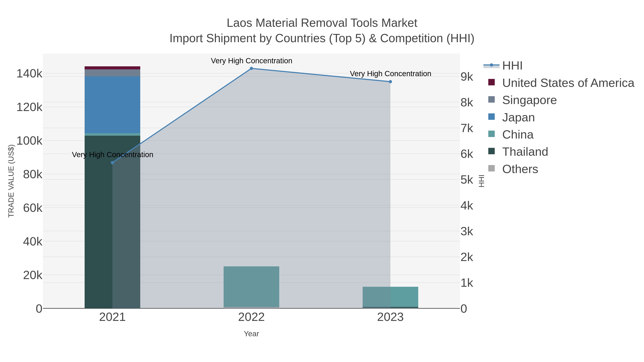Image resolution: width=644 pixels, height=362 pixels.
Task: Click the Japan segment of 2021 bar
Action: (113, 105)
